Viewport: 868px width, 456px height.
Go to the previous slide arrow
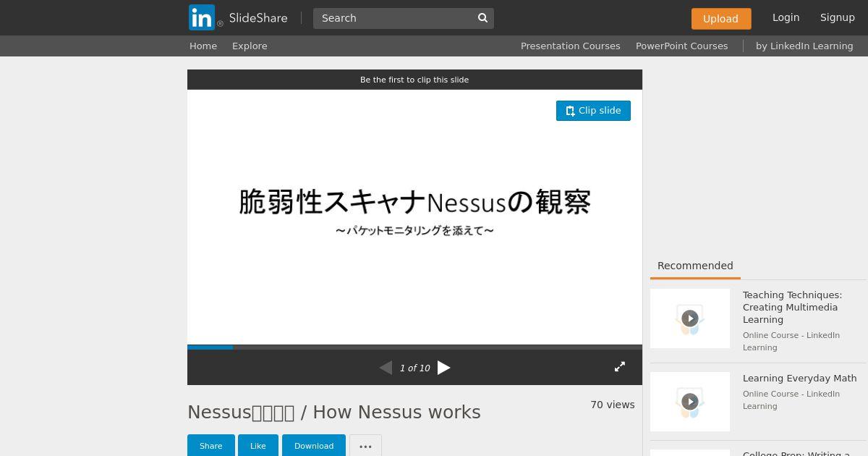tap(386, 368)
